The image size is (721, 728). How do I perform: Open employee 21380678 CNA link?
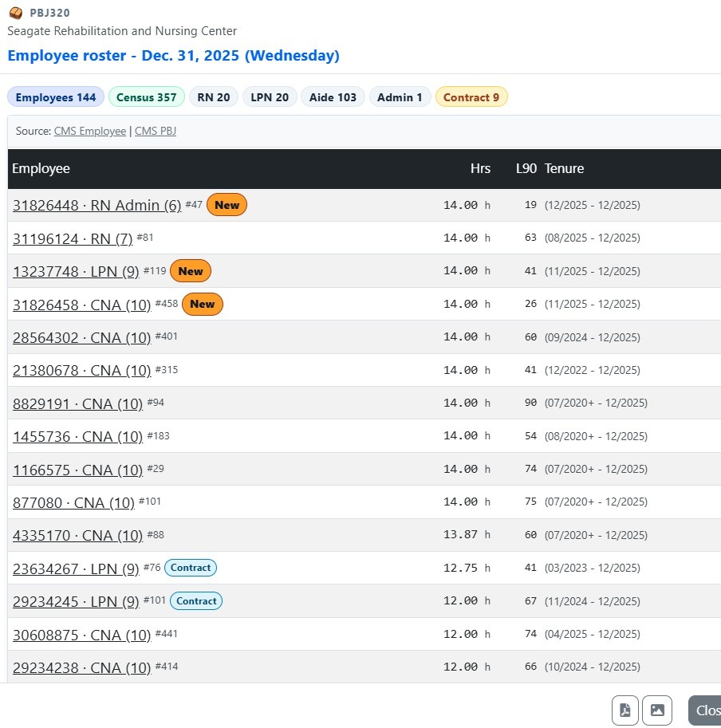point(81,371)
